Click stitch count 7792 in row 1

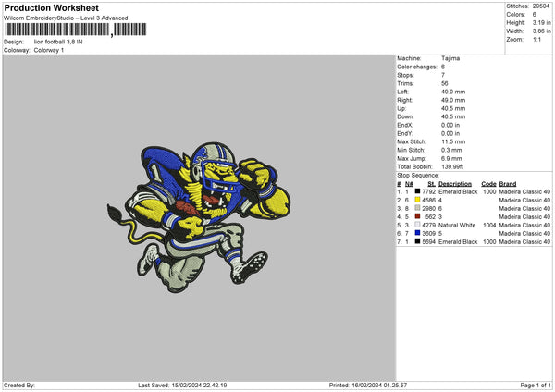(x=428, y=191)
